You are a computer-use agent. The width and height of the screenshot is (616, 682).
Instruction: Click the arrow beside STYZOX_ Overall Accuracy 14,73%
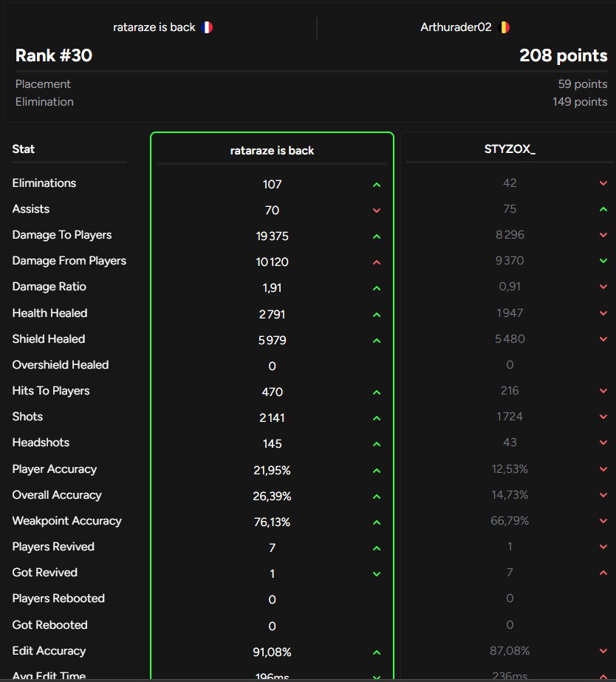pyautogui.click(x=603, y=495)
